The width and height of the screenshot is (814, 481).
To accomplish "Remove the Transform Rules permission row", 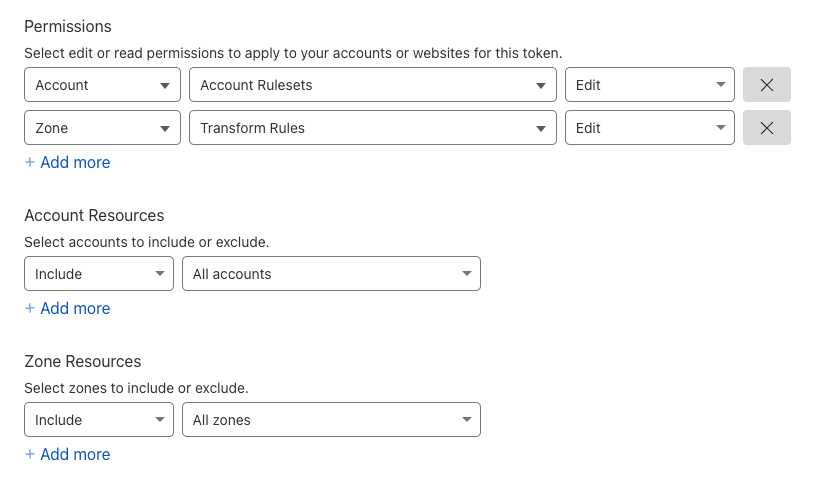I will pos(766,128).
